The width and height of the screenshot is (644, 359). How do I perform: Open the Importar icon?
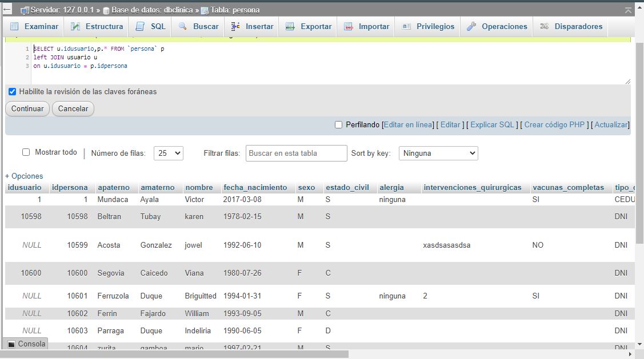[348, 26]
